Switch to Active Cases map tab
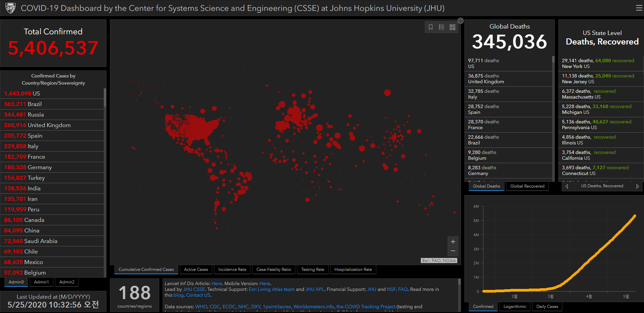This screenshot has height=313, width=644. [x=196, y=269]
